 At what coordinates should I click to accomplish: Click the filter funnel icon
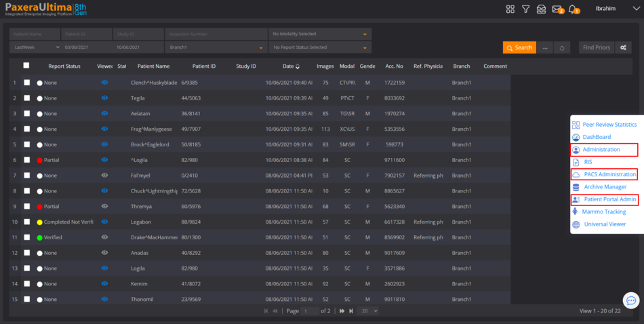tap(525, 9)
